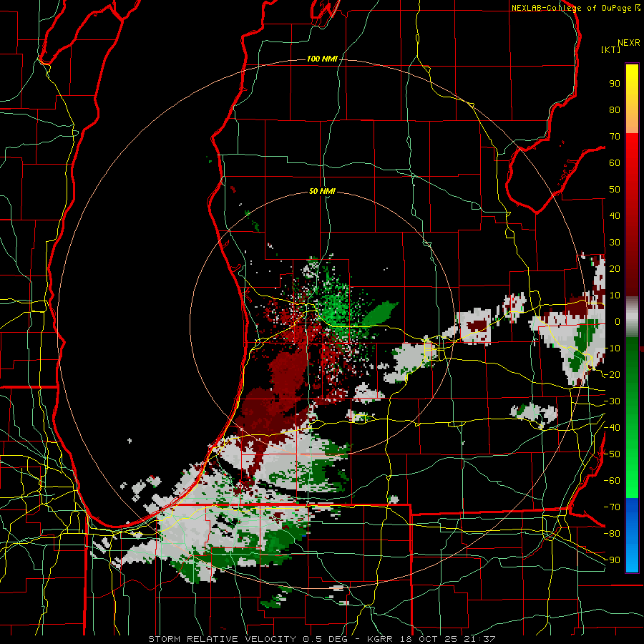Click the "21:37" timestamp in the caption

tap(479, 639)
